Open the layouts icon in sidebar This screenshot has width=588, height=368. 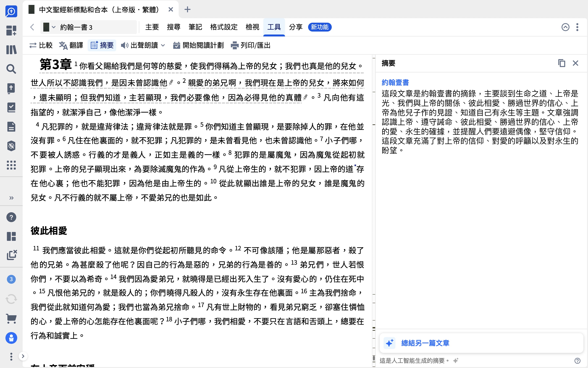click(x=11, y=236)
